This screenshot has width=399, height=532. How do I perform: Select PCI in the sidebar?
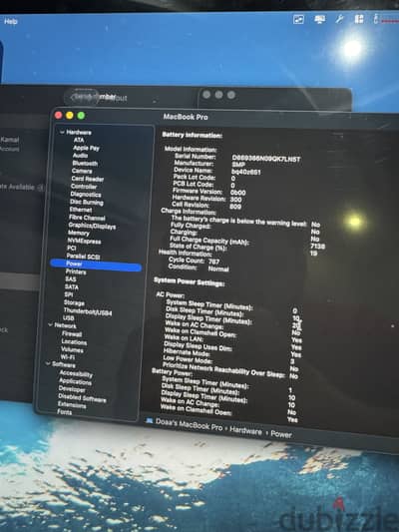[72, 248]
